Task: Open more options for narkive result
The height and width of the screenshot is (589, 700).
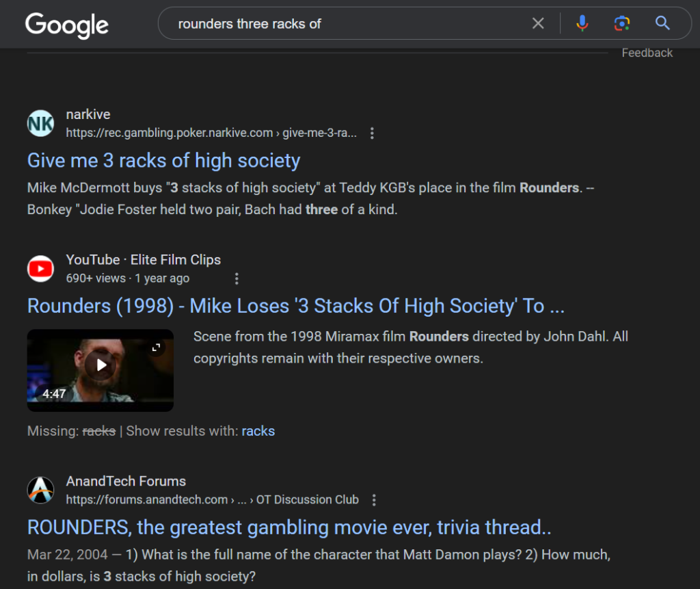Action: [x=372, y=133]
